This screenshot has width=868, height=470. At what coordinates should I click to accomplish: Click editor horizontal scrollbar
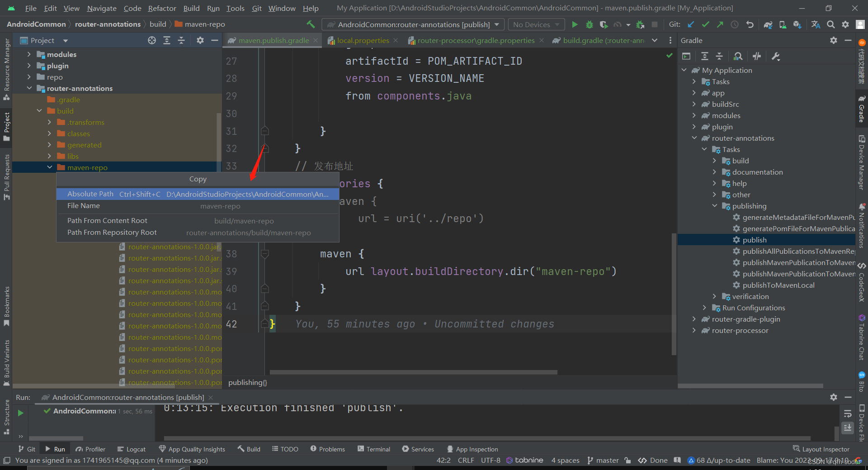(x=413, y=372)
